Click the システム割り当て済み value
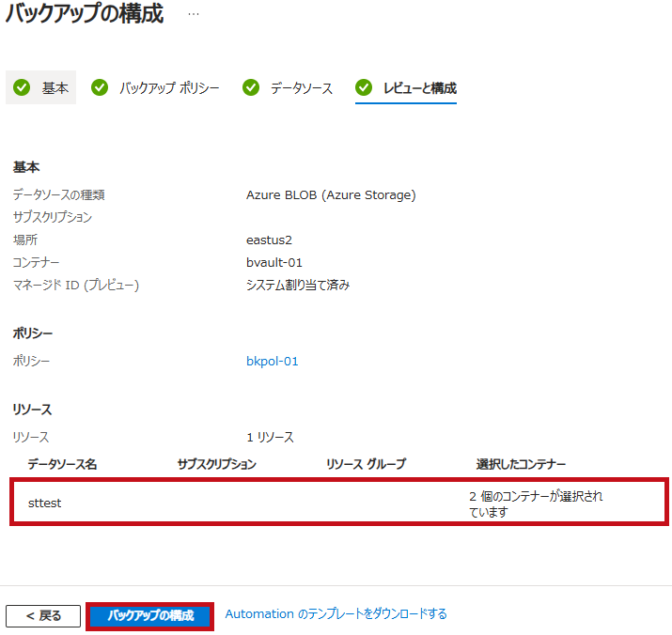This screenshot has width=672, height=635. click(298, 285)
